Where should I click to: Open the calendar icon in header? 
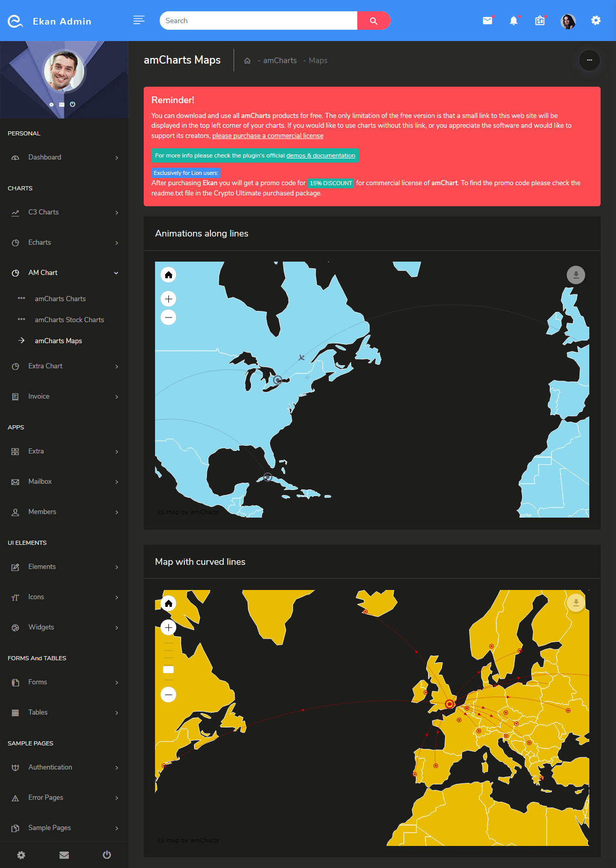540,21
